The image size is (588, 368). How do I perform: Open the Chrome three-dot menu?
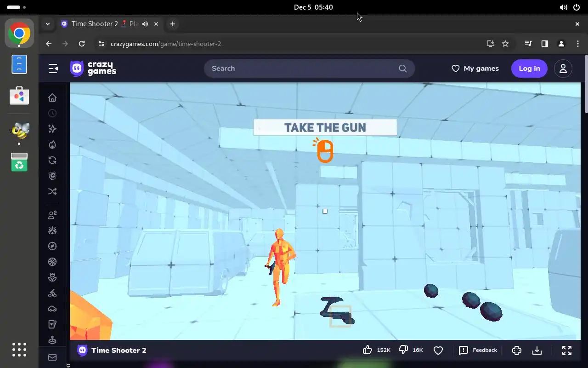pyautogui.click(x=578, y=44)
